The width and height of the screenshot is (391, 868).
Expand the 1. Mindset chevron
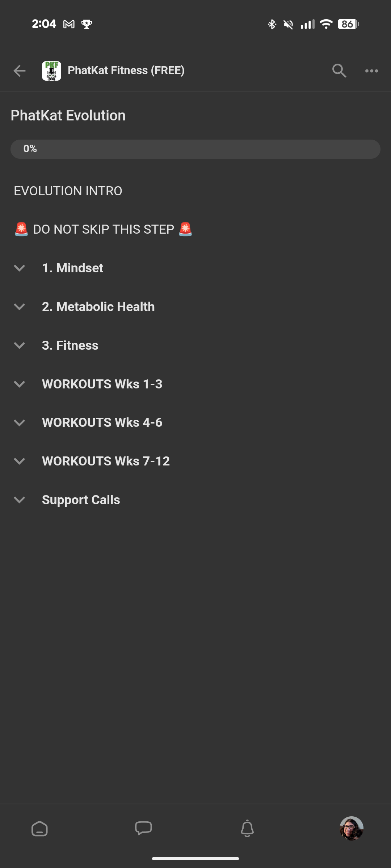point(20,268)
